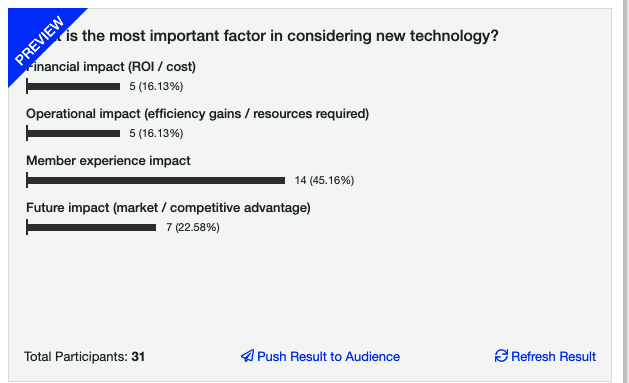Click the circular arrows refresh icon
629x383 pixels.
coord(501,356)
